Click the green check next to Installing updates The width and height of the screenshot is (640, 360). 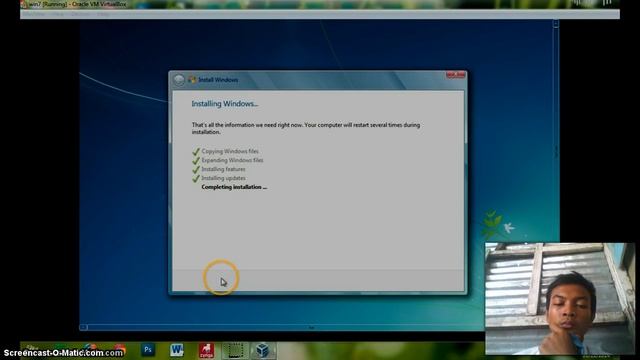[x=196, y=178]
